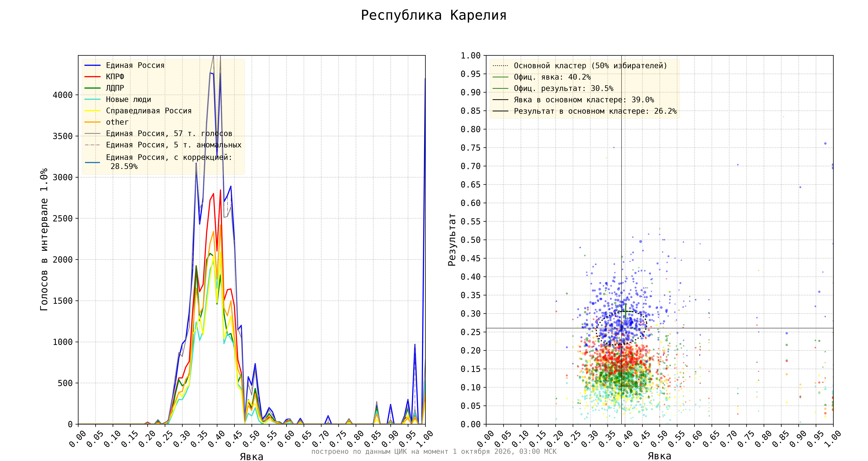Click the left chart y-axis tick '4000'

(x=63, y=95)
